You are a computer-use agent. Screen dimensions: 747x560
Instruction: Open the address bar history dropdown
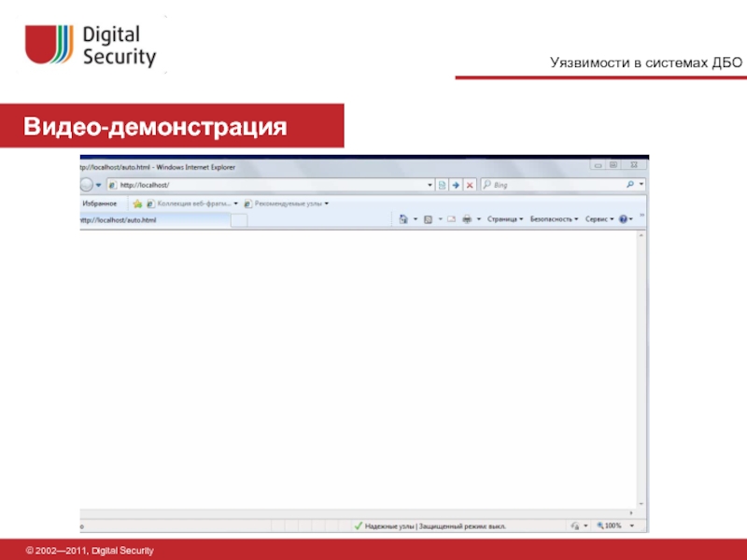tap(430, 185)
